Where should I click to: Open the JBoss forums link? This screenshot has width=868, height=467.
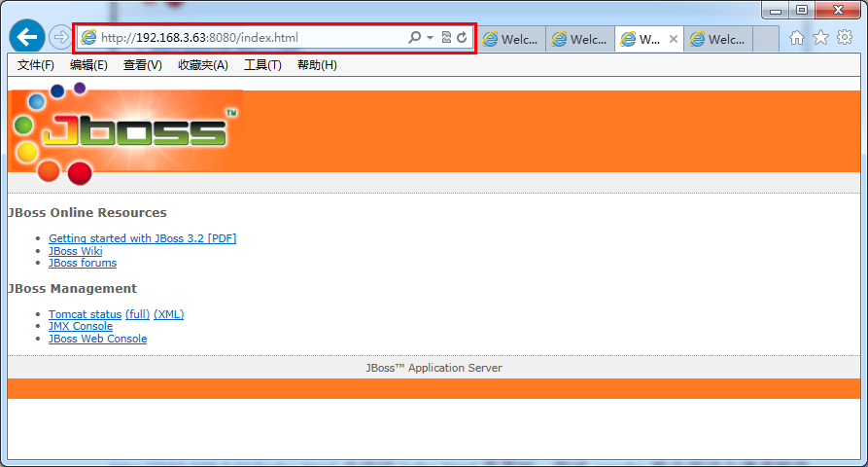[x=83, y=263]
